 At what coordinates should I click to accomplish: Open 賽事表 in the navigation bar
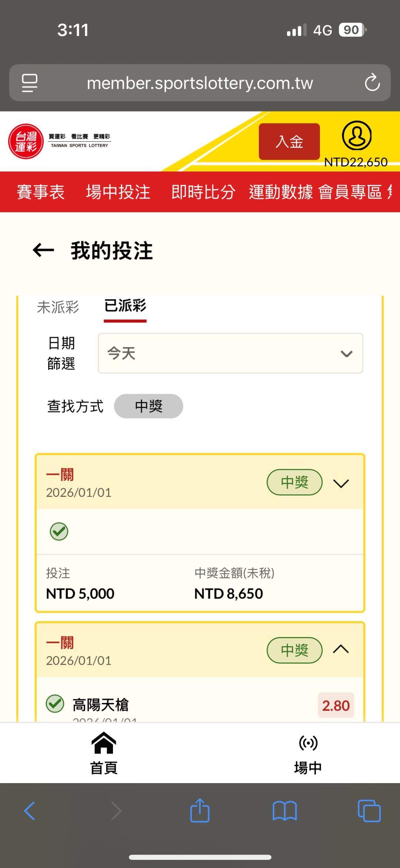coord(41,192)
